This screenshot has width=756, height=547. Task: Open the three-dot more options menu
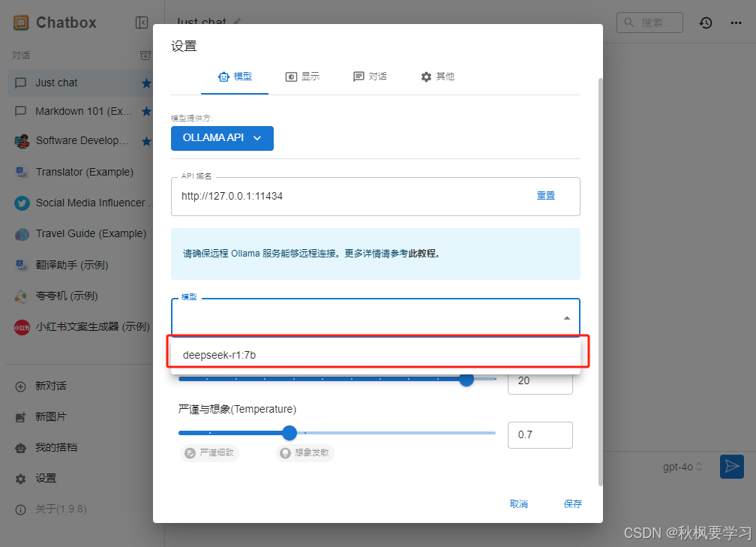click(x=736, y=23)
